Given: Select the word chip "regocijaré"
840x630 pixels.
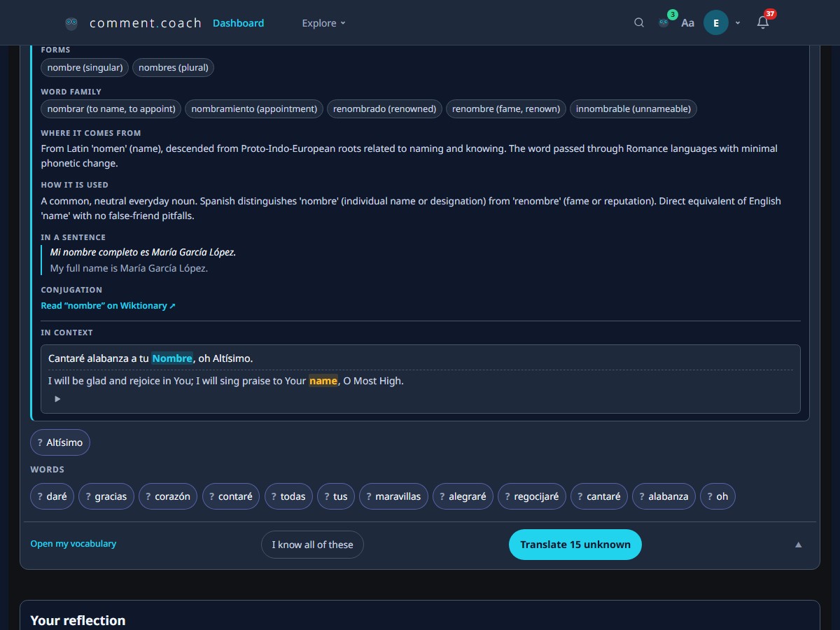Looking at the screenshot, I should pyautogui.click(x=532, y=496).
